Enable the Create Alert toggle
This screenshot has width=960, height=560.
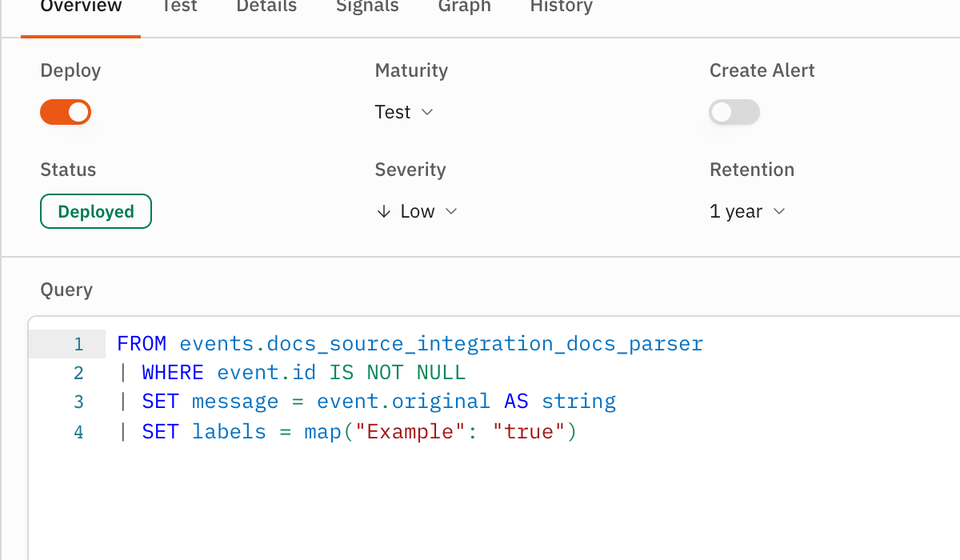(734, 112)
